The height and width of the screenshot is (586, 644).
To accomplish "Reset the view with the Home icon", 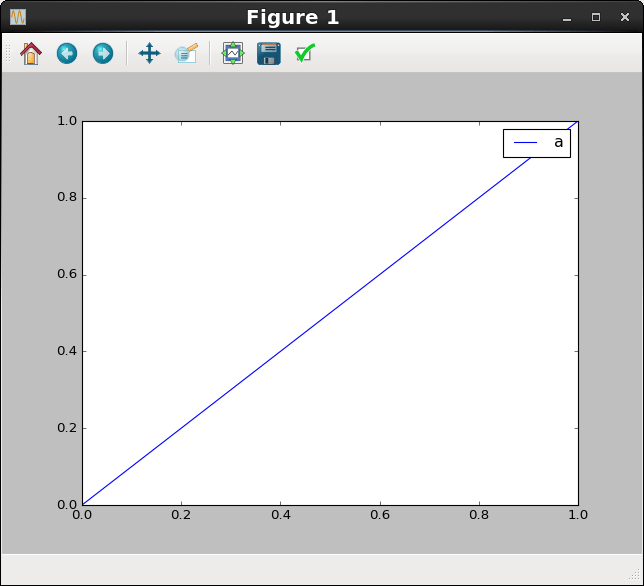I will tap(31, 53).
